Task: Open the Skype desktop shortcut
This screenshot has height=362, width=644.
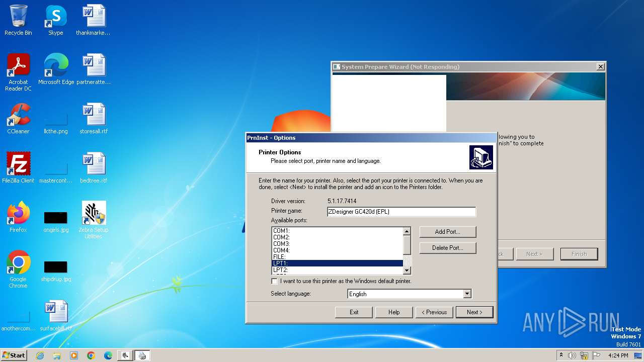Action: 55,20
